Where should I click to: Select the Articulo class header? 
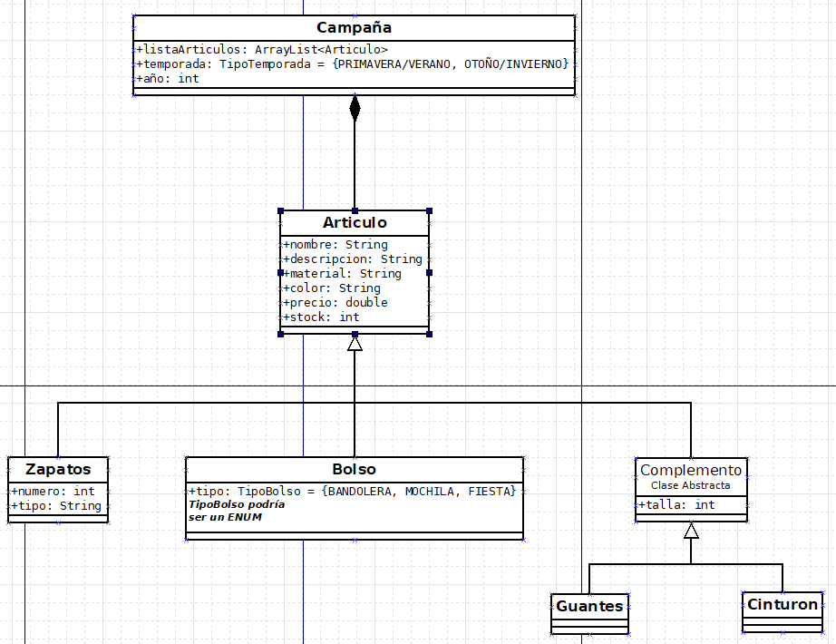[x=355, y=222]
